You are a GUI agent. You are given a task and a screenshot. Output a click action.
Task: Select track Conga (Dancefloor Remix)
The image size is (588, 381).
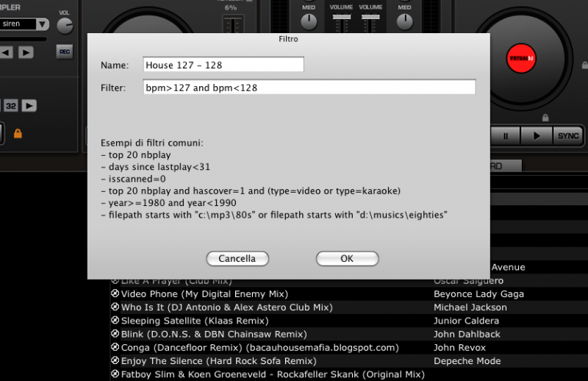pyautogui.click(x=259, y=348)
